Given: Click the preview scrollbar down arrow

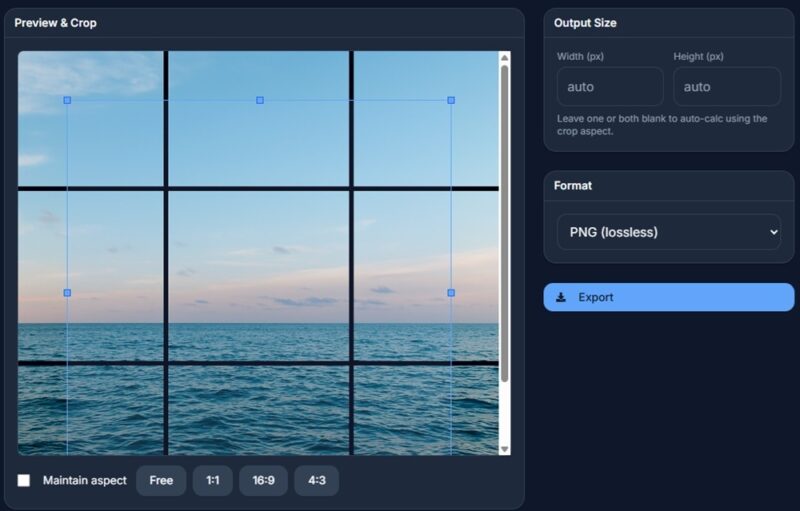Looking at the screenshot, I should tap(505, 449).
